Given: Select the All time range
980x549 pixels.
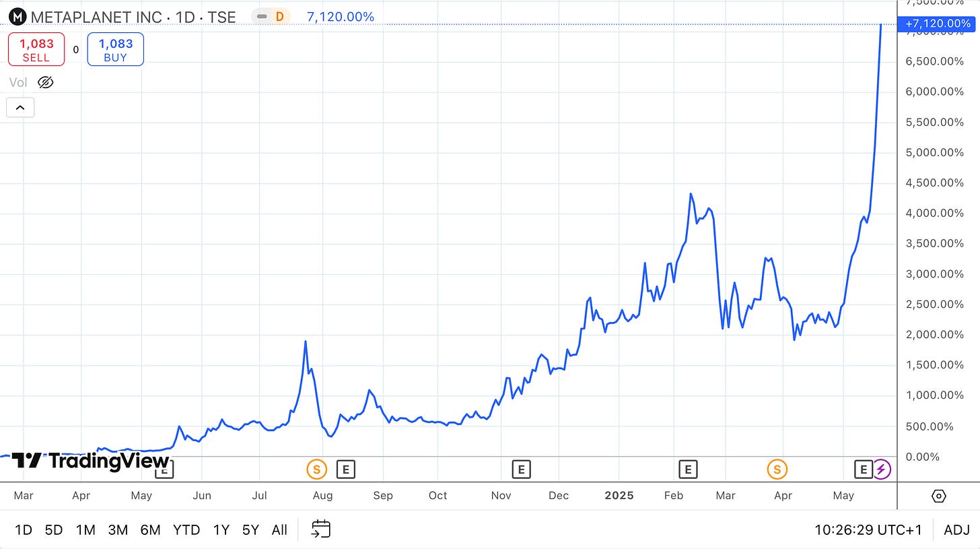Looking at the screenshot, I should click(279, 530).
